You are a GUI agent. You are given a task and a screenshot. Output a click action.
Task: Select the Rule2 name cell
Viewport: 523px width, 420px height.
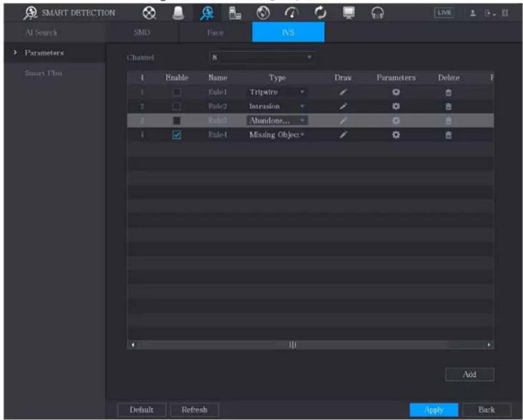pos(217,106)
